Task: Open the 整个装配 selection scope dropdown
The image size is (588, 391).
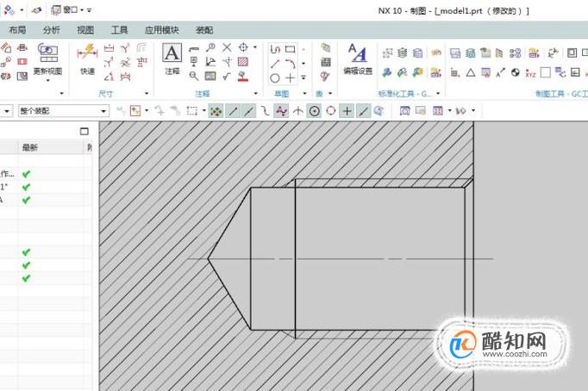Action: click(64, 111)
